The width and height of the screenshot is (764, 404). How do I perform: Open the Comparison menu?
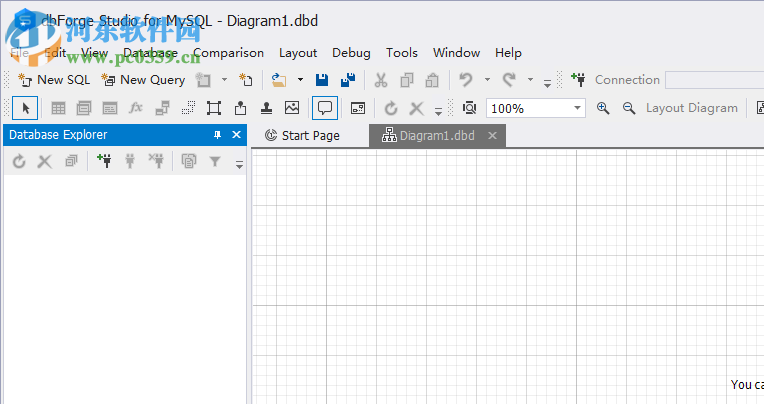229,53
